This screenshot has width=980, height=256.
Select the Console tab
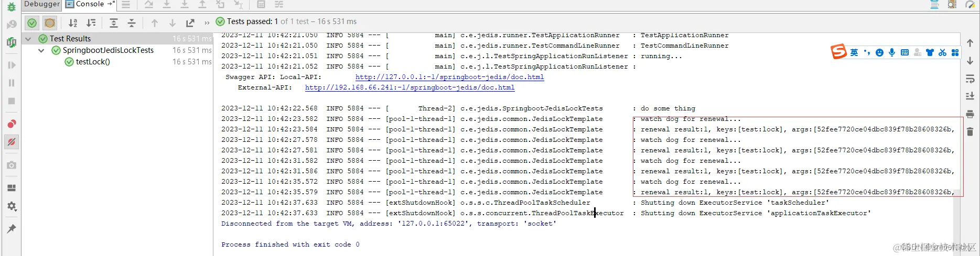click(90, 4)
